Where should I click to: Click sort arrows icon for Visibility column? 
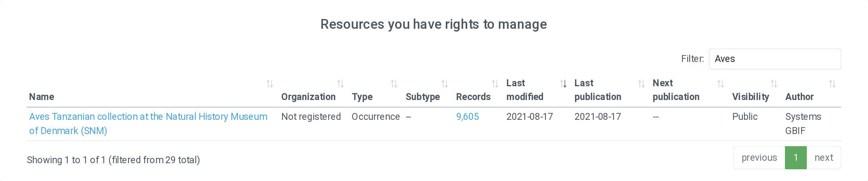(774, 84)
